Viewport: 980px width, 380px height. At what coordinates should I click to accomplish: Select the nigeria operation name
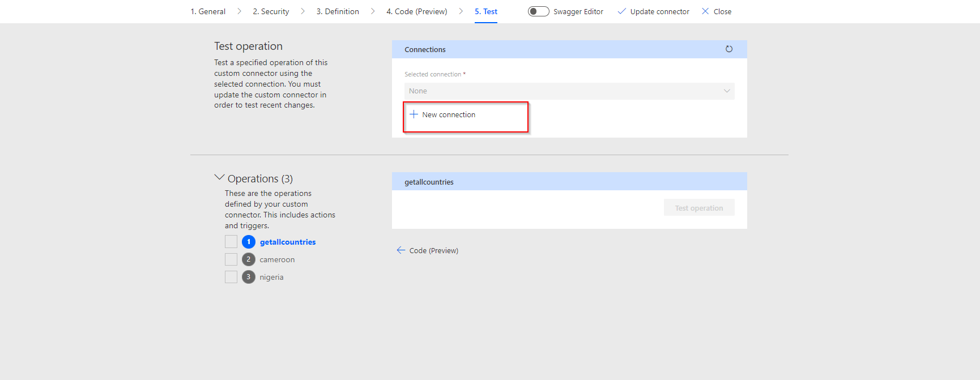point(271,277)
